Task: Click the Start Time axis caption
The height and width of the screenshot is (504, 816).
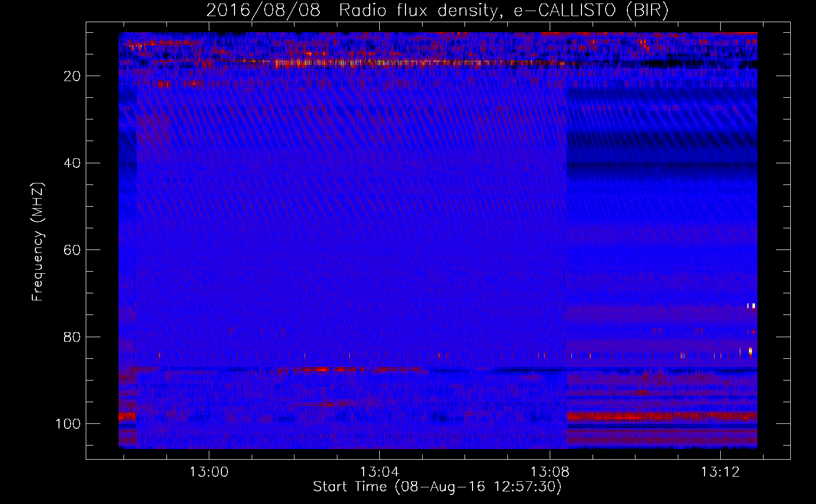Action: (437, 487)
